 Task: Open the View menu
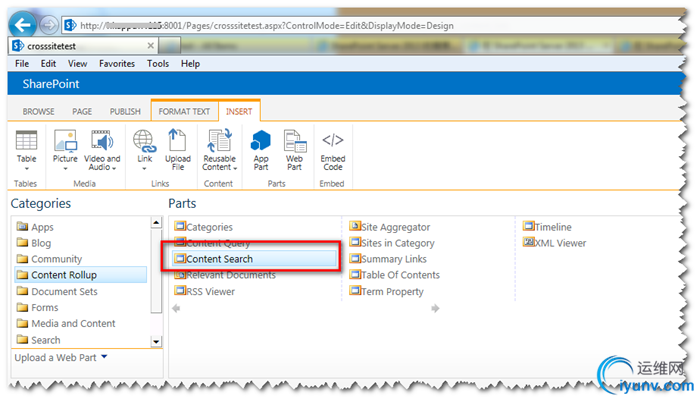77,64
